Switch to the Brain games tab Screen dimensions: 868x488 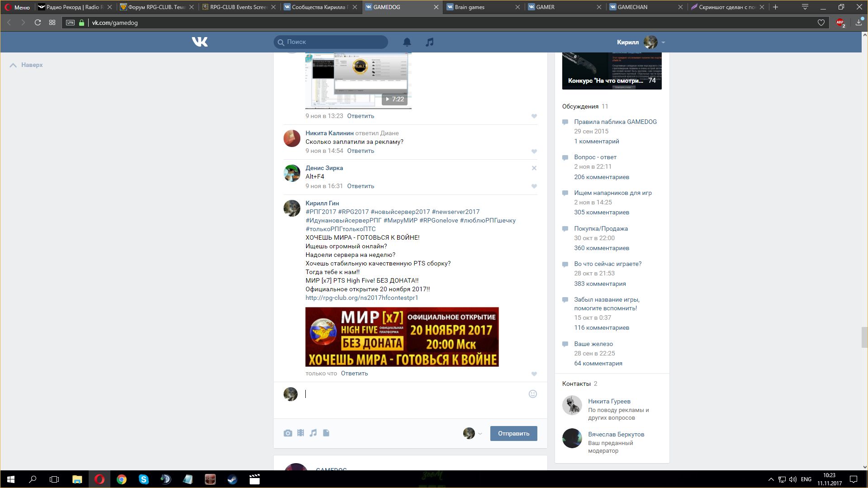483,7
